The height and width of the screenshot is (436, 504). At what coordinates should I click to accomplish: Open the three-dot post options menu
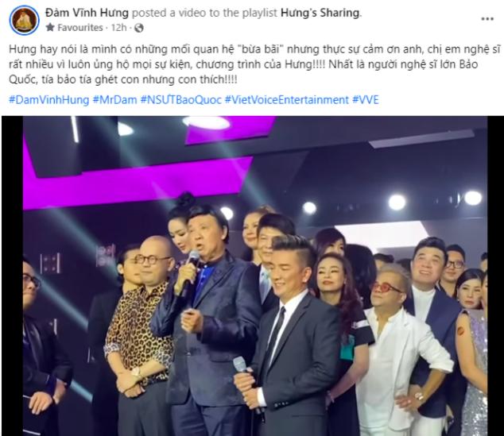[x=487, y=19]
